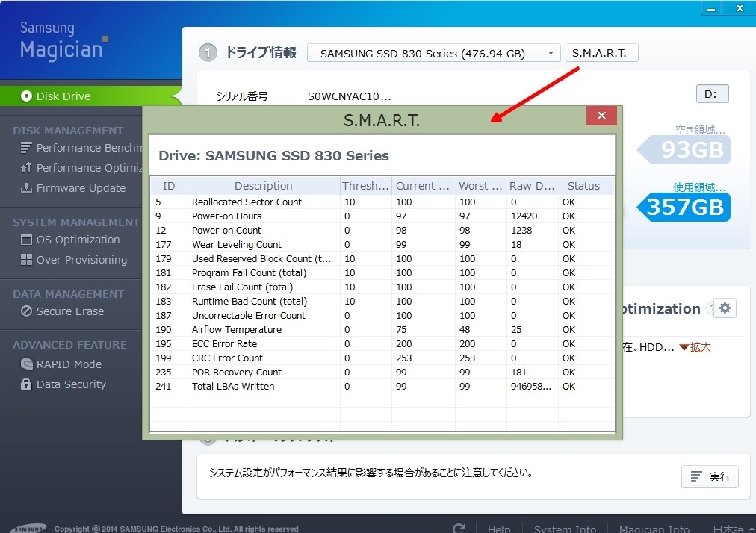
Task: Go to Secure Erase
Action: coord(62,311)
